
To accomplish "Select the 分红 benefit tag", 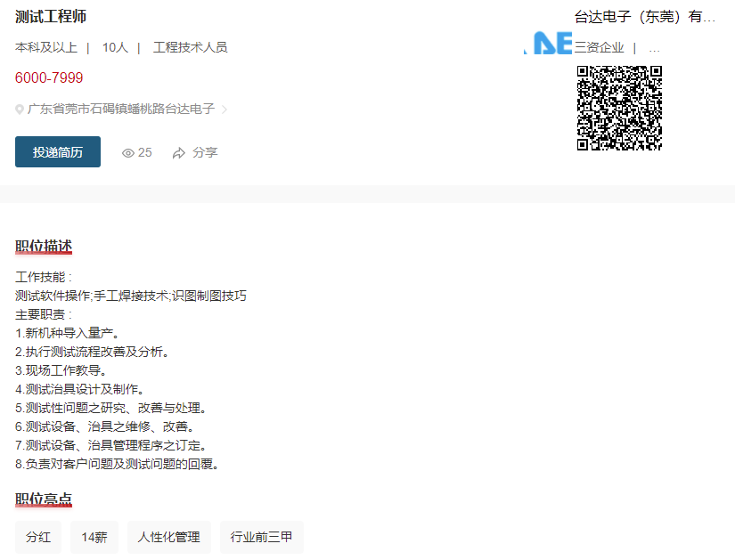I will tap(38, 538).
